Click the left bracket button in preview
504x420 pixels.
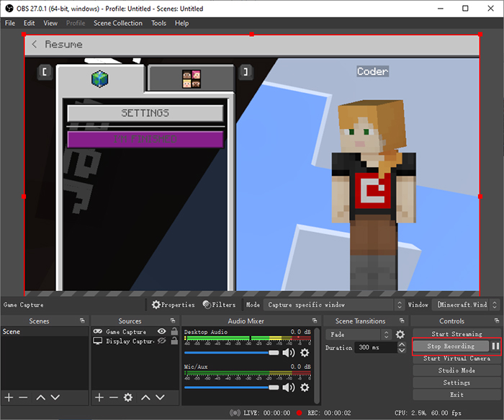(x=45, y=71)
